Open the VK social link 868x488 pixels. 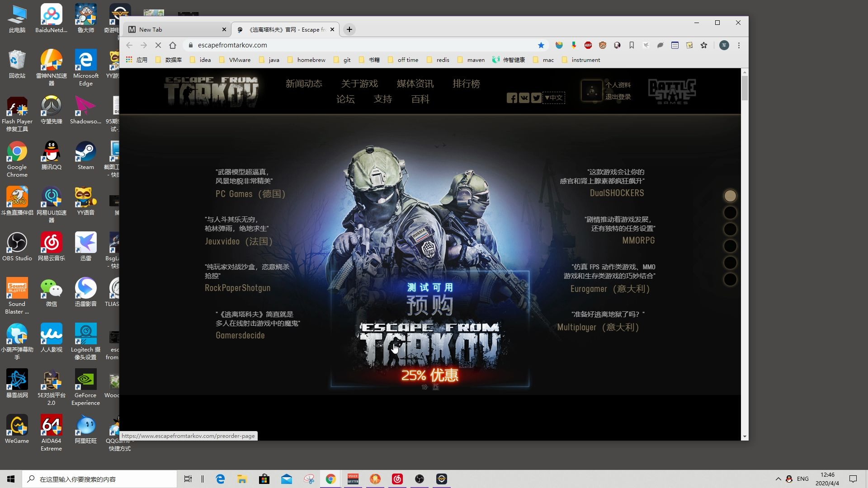coord(524,98)
